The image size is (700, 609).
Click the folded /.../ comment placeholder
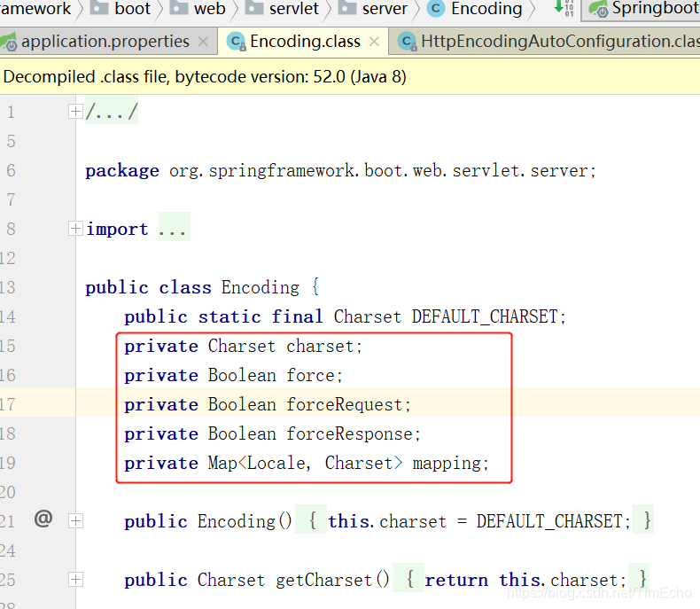112,111
